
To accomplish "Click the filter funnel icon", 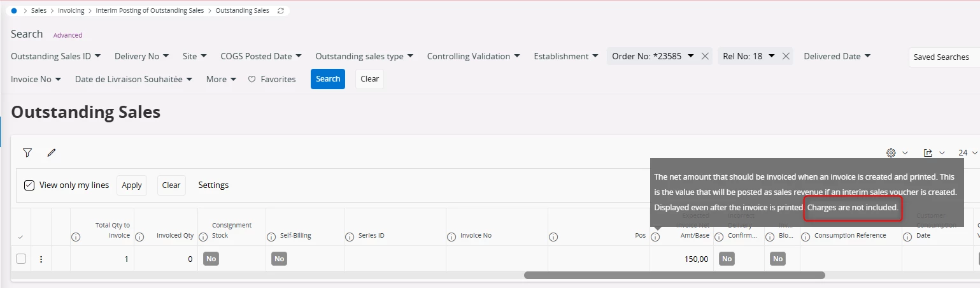I will [x=27, y=153].
